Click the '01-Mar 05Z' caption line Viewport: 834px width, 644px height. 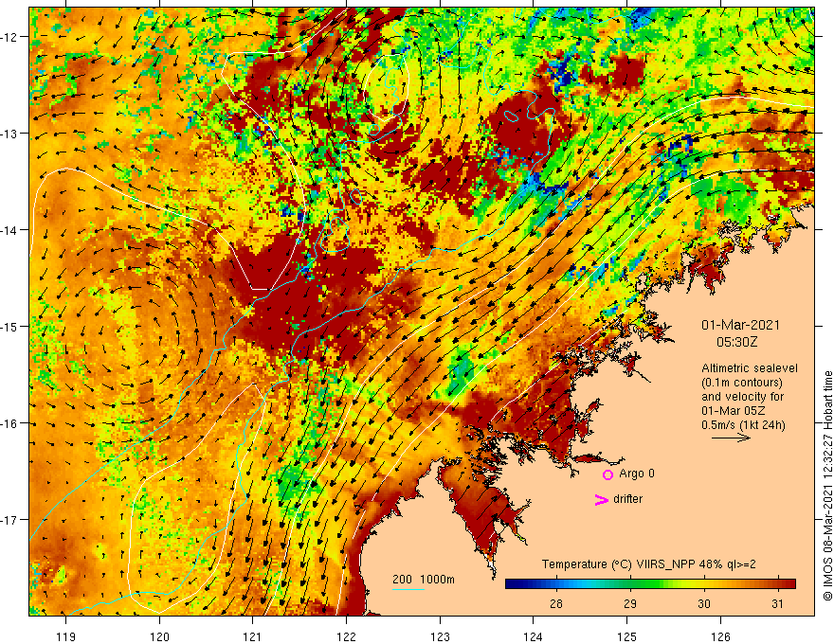735,411
